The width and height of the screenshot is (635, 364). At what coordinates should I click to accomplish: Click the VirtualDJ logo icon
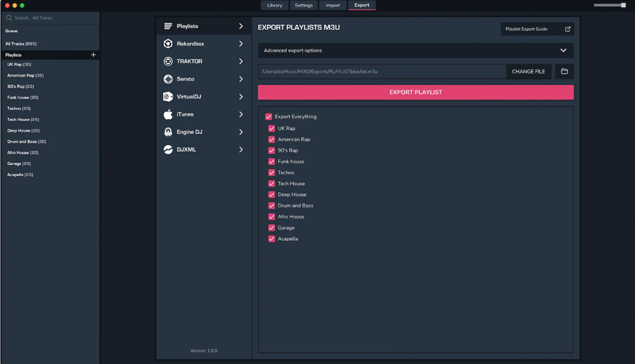click(x=168, y=97)
